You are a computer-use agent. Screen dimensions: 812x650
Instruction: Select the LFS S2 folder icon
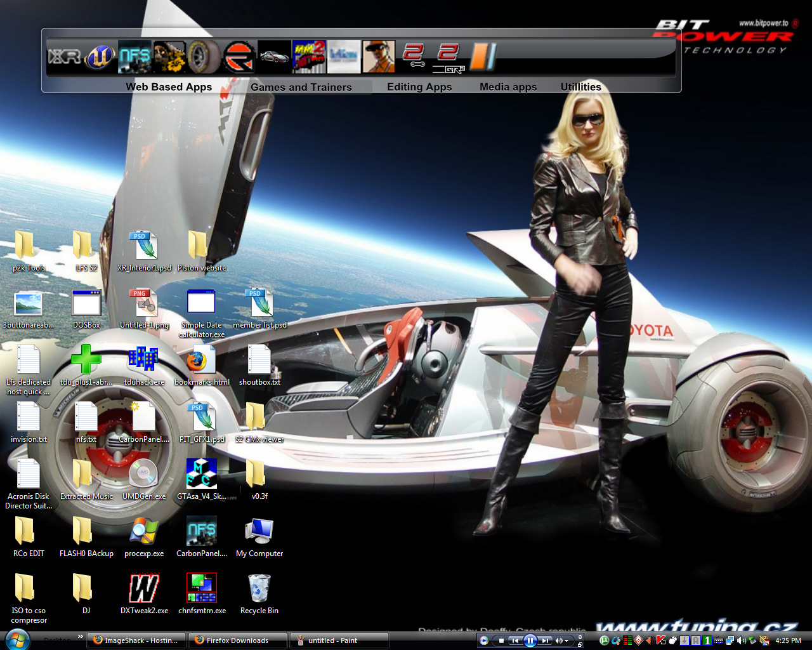click(x=86, y=251)
